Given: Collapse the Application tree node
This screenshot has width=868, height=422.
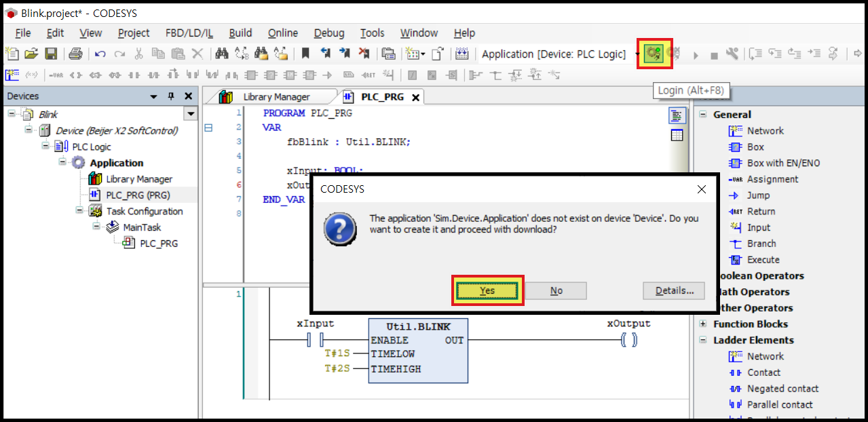Looking at the screenshot, I should (x=62, y=162).
